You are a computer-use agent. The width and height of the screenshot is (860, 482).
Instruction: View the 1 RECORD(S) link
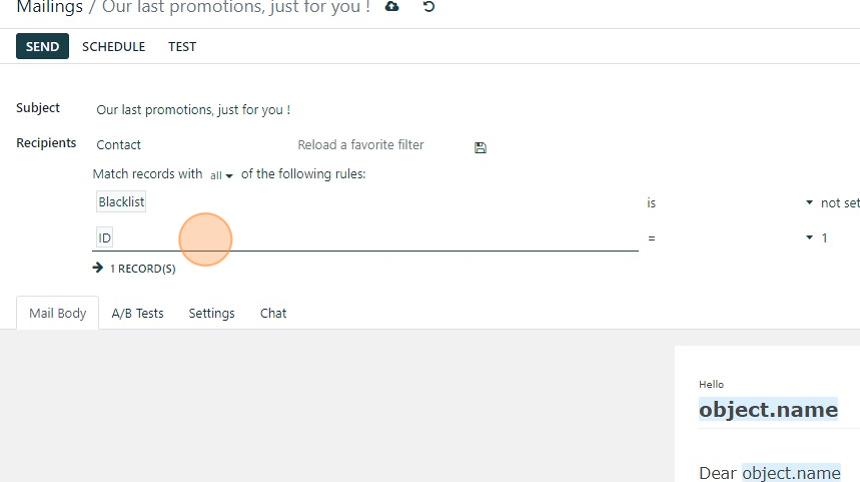143,269
